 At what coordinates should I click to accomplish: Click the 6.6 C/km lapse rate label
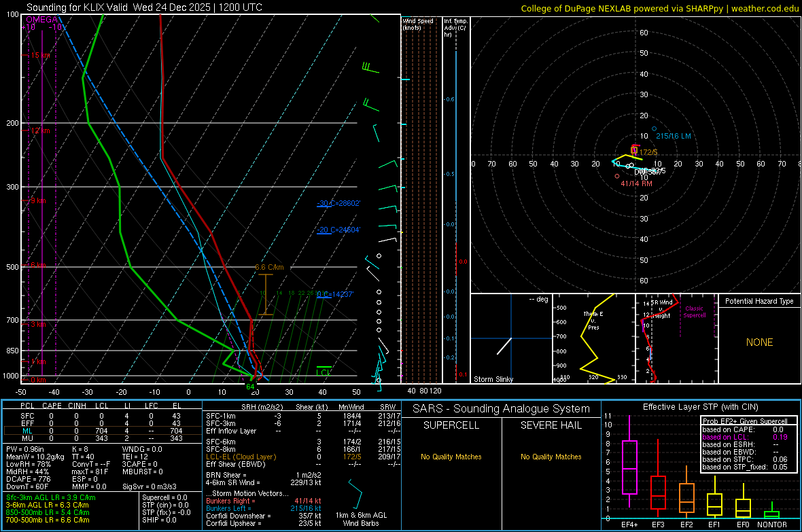click(269, 267)
